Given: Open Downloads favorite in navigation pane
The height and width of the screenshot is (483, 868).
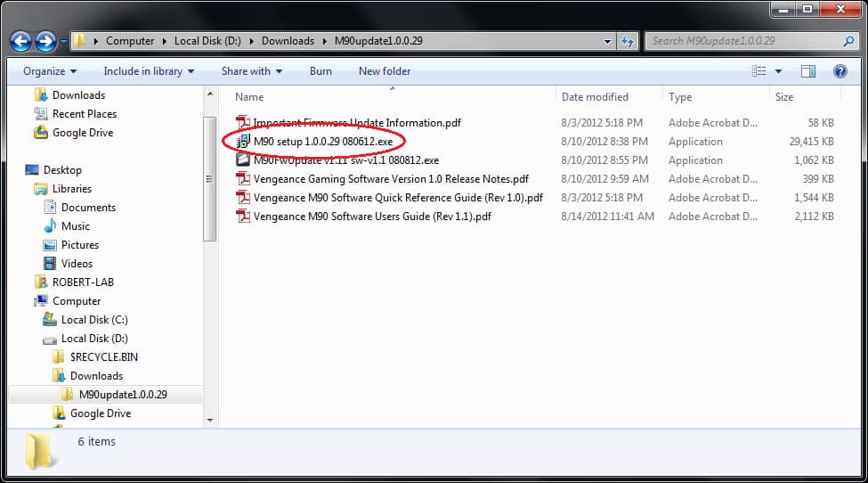Looking at the screenshot, I should (78, 95).
